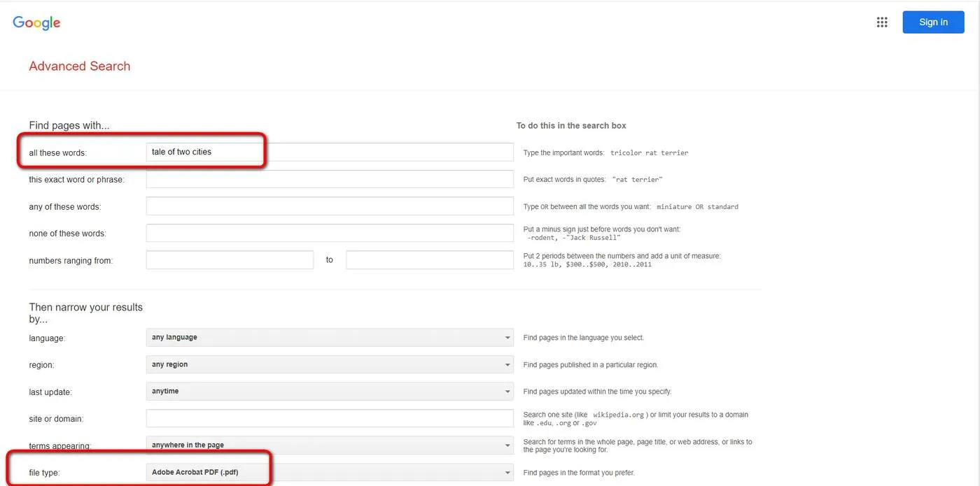
Task: Click the 'site or domain' input field
Action: 330,418
